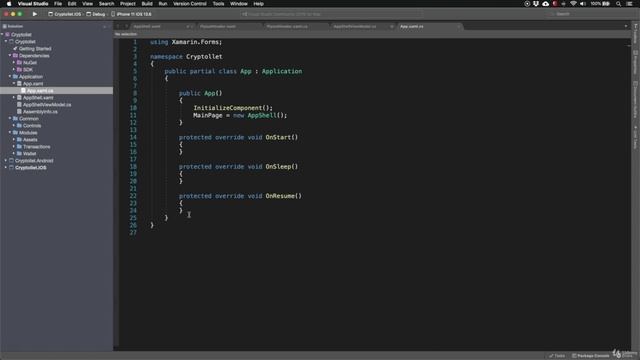Viewport: 640px width, 360px height.
Task: Expand the AppShell.xaml node
Action: tap(14, 98)
